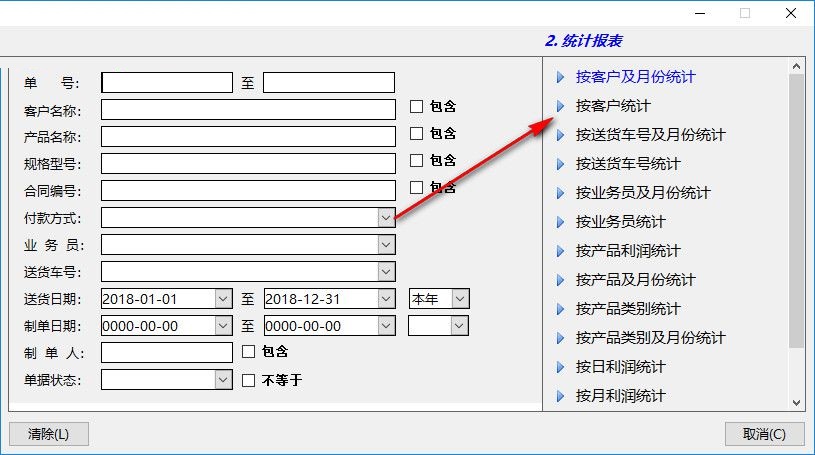Toggle the 不等于 checkbox
815x455 pixels.
[x=248, y=381]
